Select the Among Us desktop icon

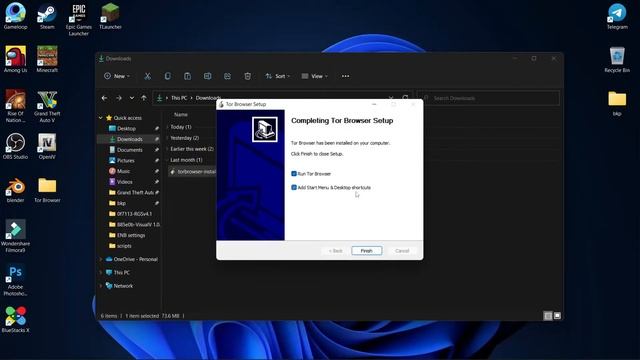pos(16,60)
